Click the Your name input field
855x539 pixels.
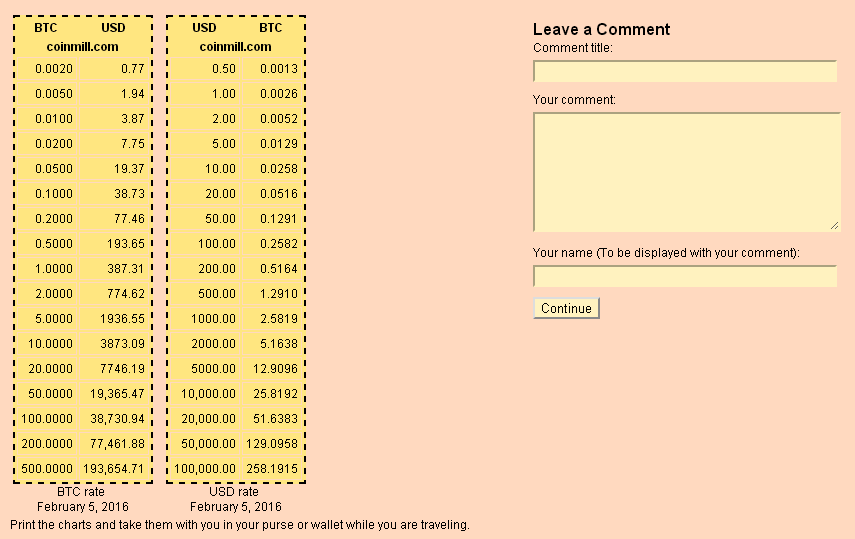coord(685,276)
